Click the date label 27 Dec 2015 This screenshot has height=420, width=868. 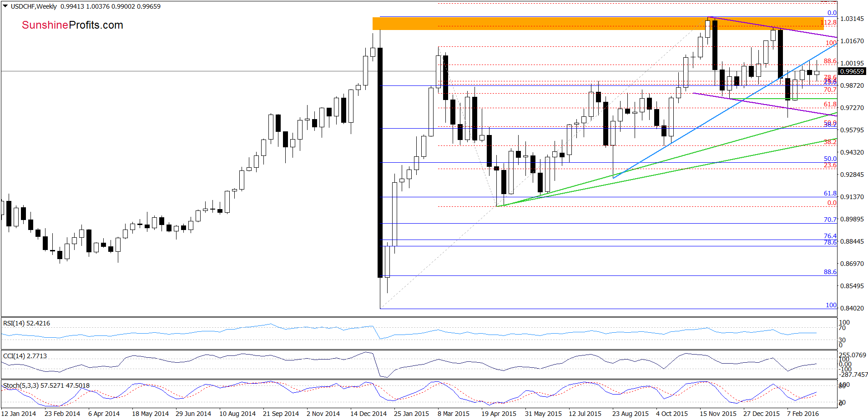click(762, 414)
